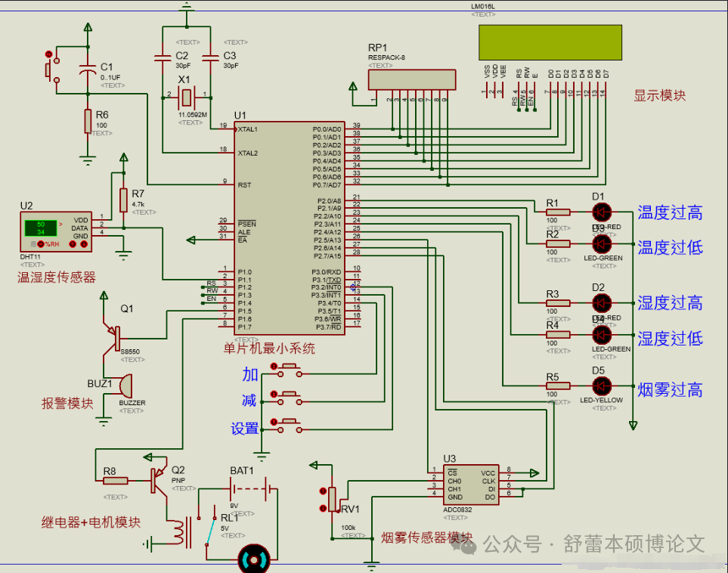Select the Q2 PNP transistor
The height and width of the screenshot is (573, 728).
click(158, 479)
